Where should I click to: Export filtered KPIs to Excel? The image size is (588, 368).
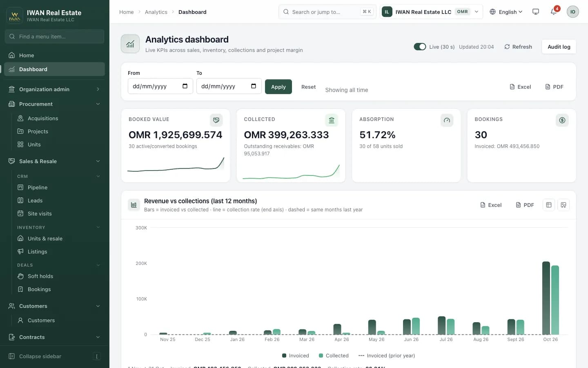520,87
